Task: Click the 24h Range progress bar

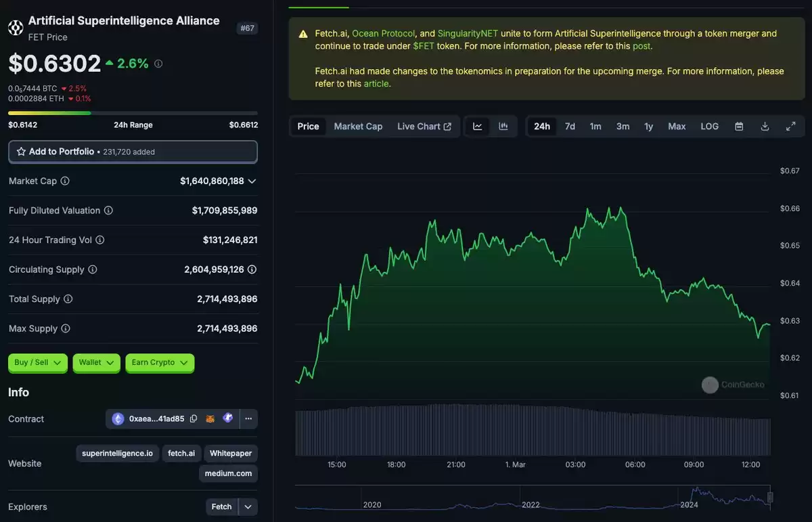Action: pos(133,113)
